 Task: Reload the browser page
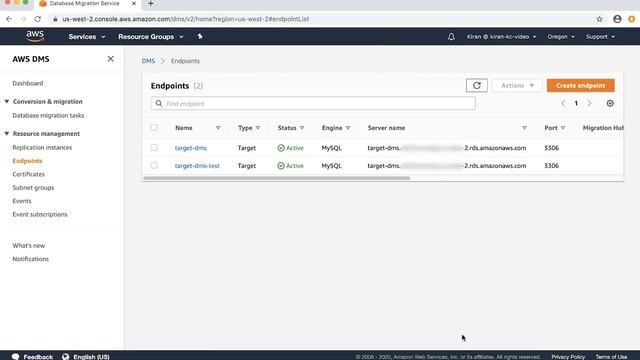pyautogui.click(x=38, y=19)
